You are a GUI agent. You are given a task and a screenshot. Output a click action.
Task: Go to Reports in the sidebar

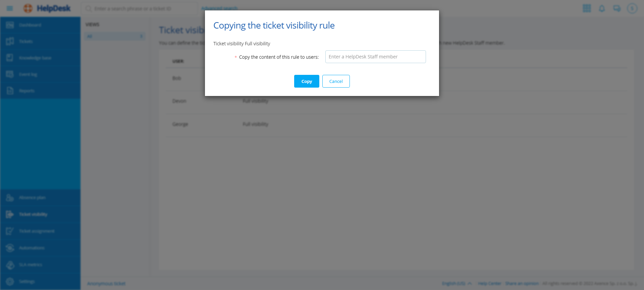point(27,91)
